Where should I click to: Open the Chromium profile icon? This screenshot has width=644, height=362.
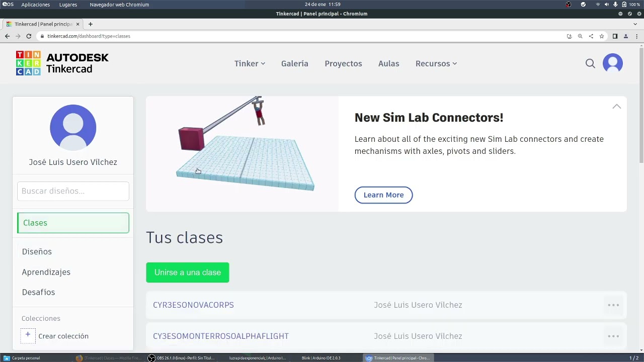pos(625,36)
